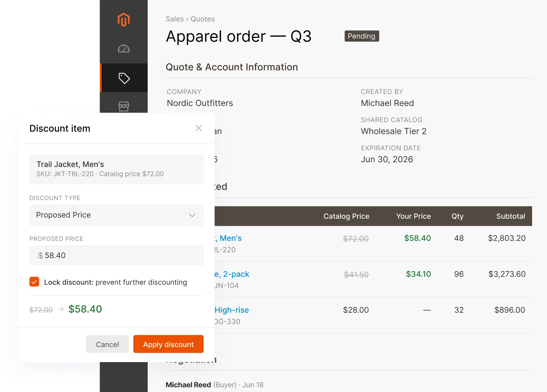Image resolution: width=547 pixels, height=392 pixels.
Task: Click the Magento logo icon
Action: click(x=124, y=20)
